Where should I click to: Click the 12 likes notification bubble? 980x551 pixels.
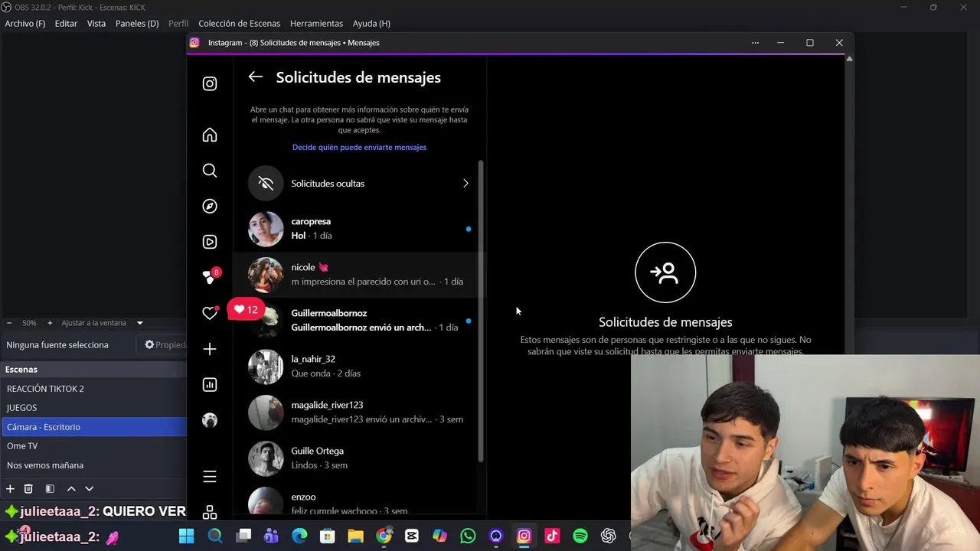pyautogui.click(x=246, y=310)
